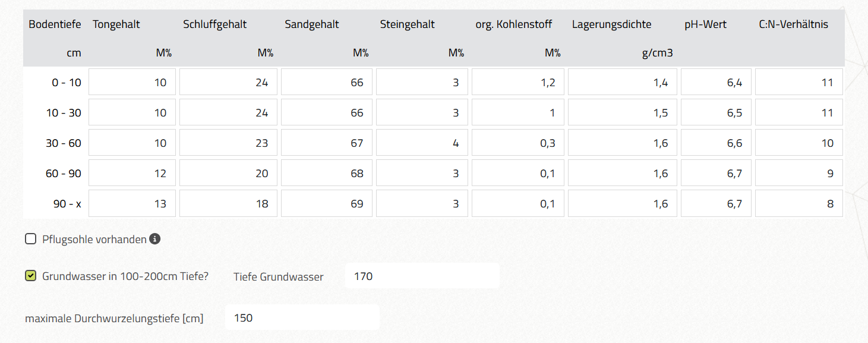This screenshot has height=343, width=868.
Task: Click org. Kohlenstoff field for 30 - 60 cm
Action: [x=518, y=143]
